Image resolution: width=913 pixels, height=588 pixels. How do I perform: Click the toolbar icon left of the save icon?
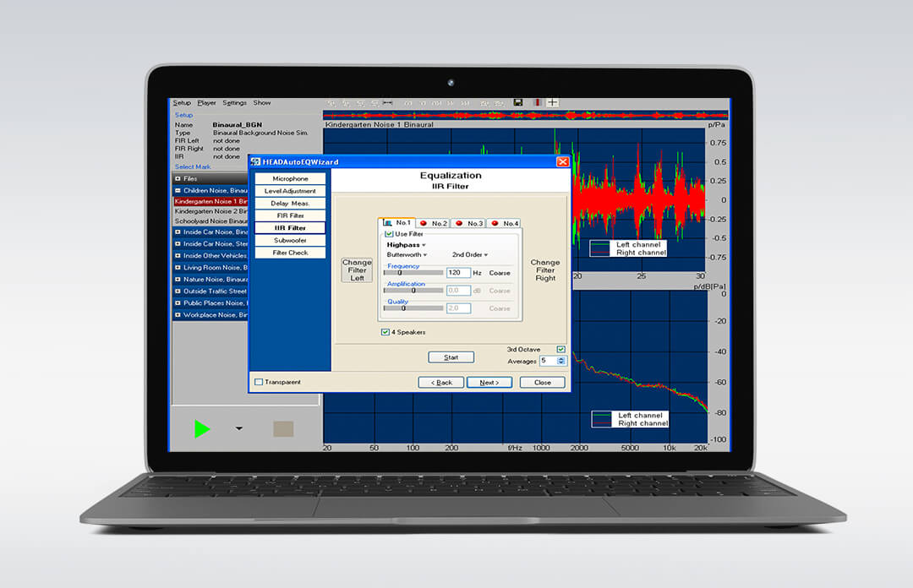coord(499,103)
